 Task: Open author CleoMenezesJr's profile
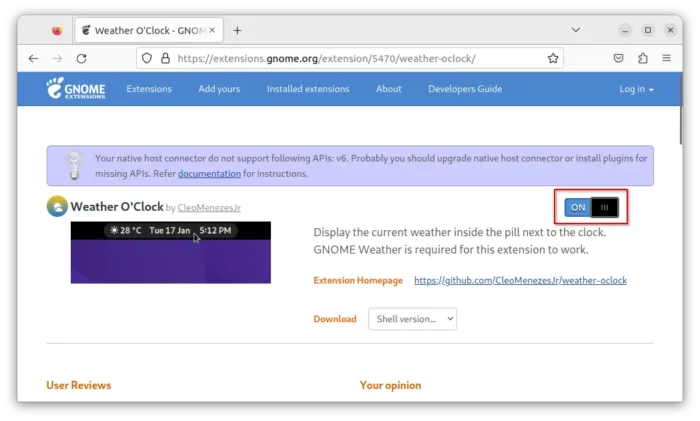point(209,208)
